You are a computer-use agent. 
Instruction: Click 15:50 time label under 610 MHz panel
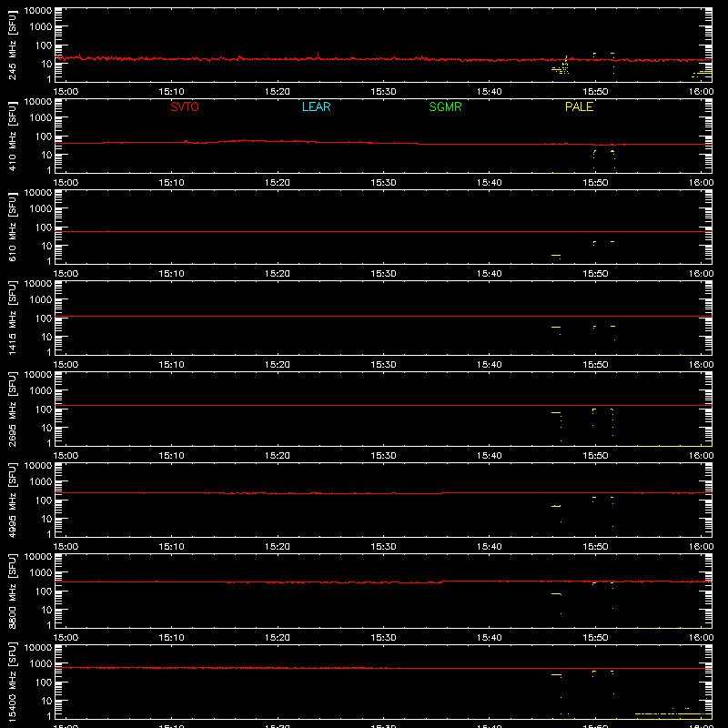(595, 274)
